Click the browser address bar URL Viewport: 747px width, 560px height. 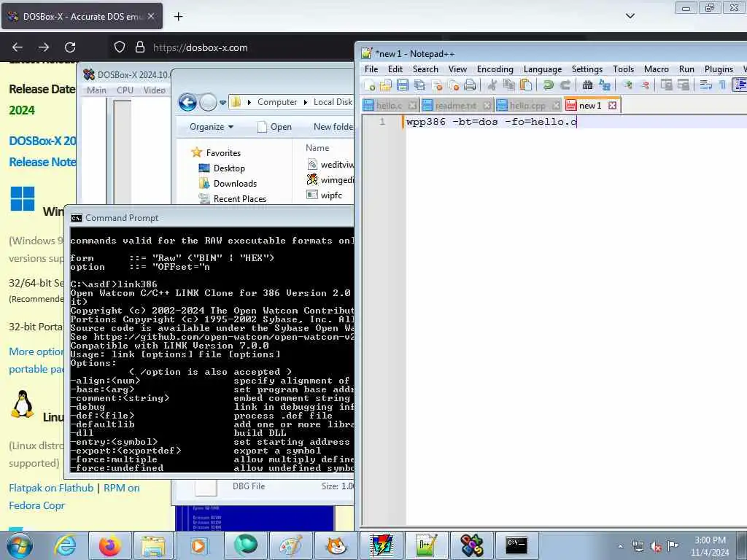[x=200, y=47]
